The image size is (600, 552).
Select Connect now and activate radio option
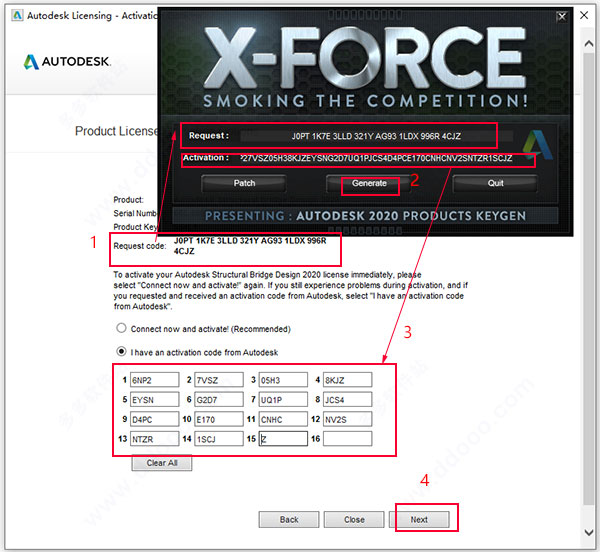pyautogui.click(x=121, y=328)
